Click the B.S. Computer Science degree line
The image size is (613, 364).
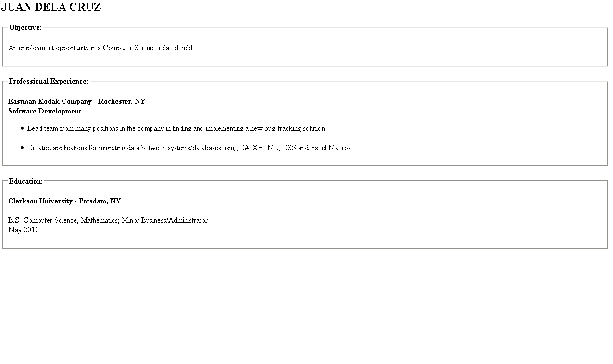point(108,220)
